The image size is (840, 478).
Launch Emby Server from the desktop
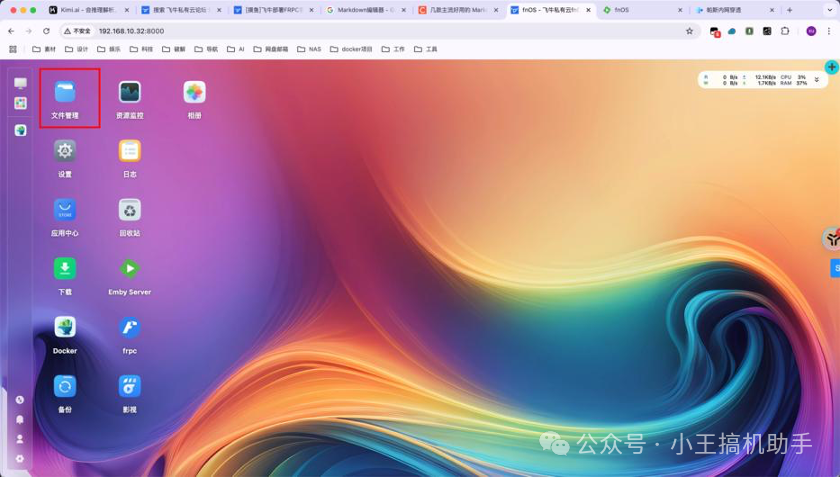[x=129, y=269]
